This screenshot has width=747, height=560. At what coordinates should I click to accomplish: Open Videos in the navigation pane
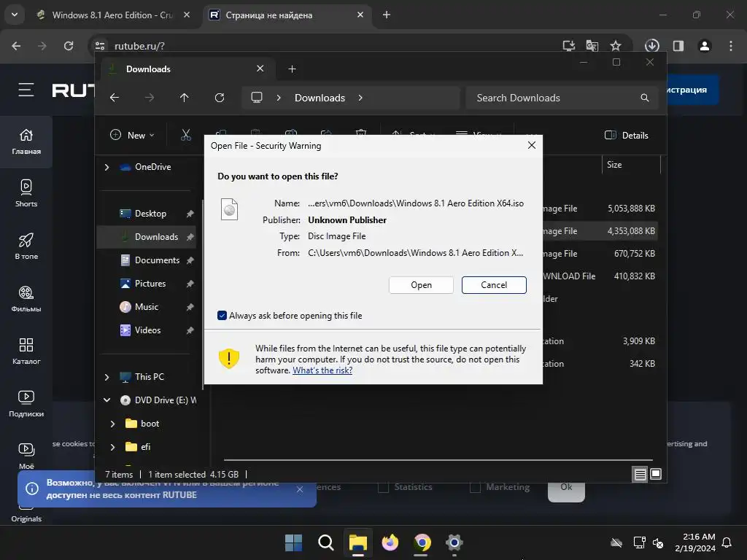click(147, 330)
